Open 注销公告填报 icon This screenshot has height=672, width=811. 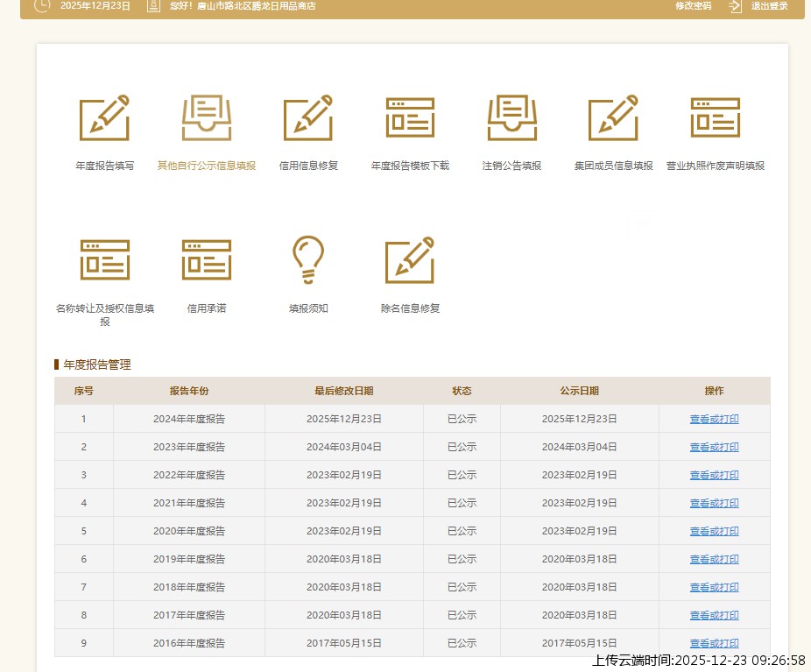coord(511,118)
